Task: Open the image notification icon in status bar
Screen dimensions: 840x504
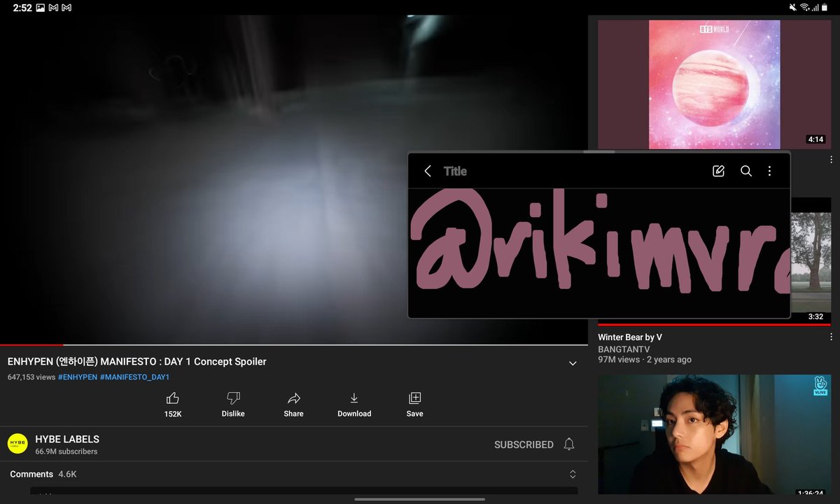Action: tap(40, 8)
